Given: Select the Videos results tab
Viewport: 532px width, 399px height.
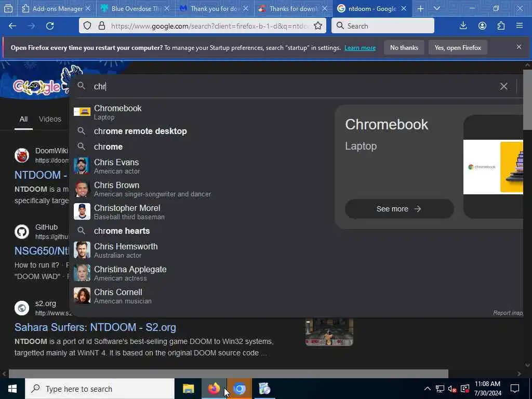Looking at the screenshot, I should [50, 119].
